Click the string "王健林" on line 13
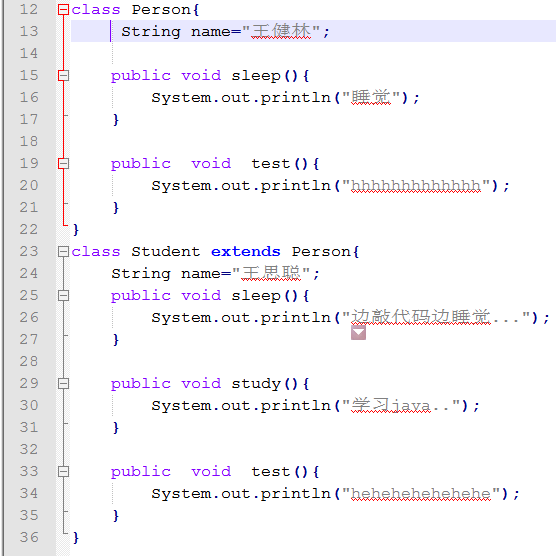The height and width of the screenshot is (556, 556). click(281, 31)
